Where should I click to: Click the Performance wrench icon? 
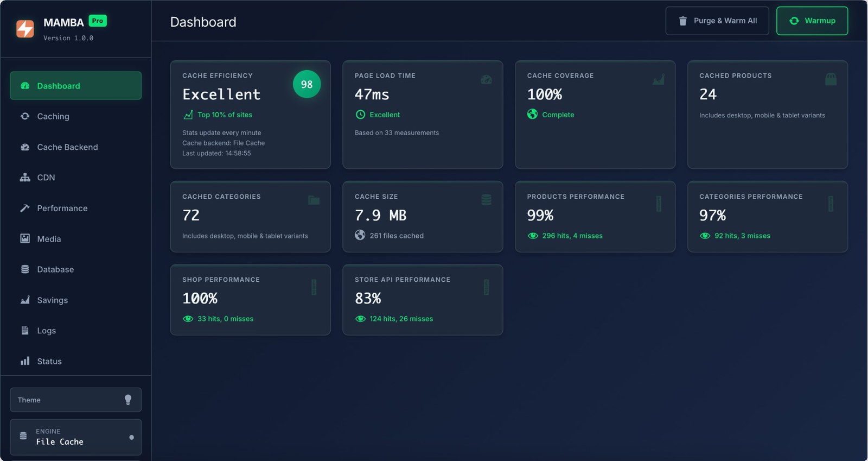[x=25, y=208]
